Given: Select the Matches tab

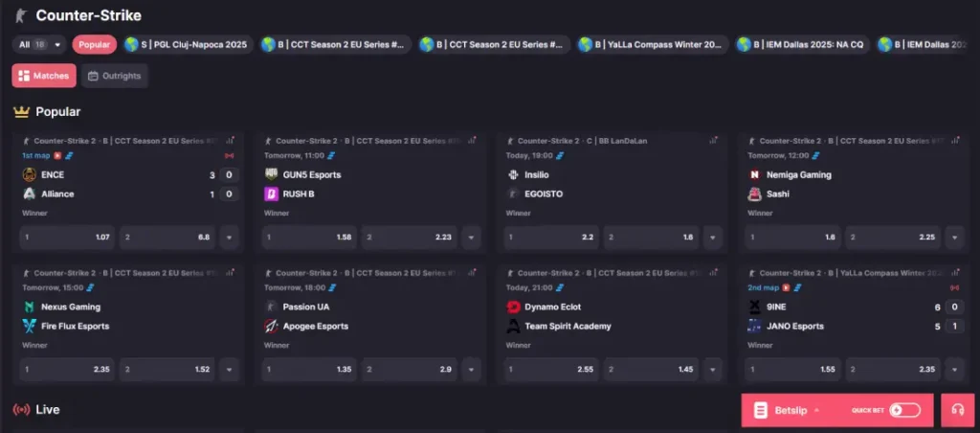Looking at the screenshot, I should [44, 76].
